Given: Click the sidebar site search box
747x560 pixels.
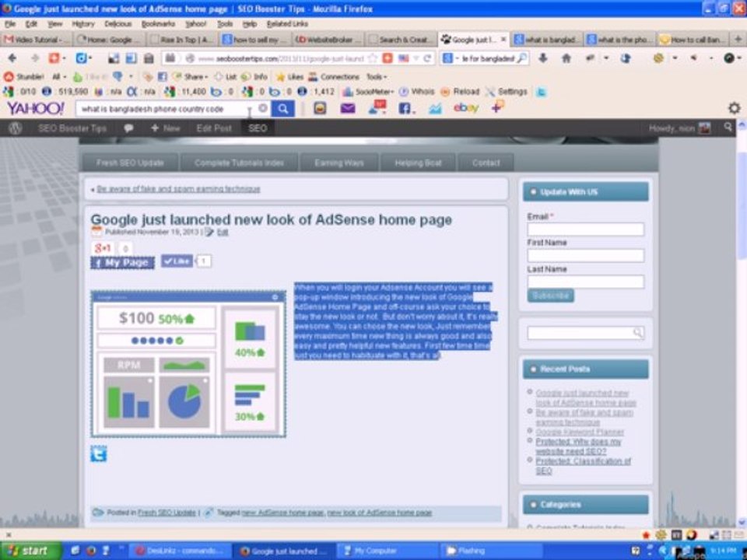Looking at the screenshot, I should [585, 333].
